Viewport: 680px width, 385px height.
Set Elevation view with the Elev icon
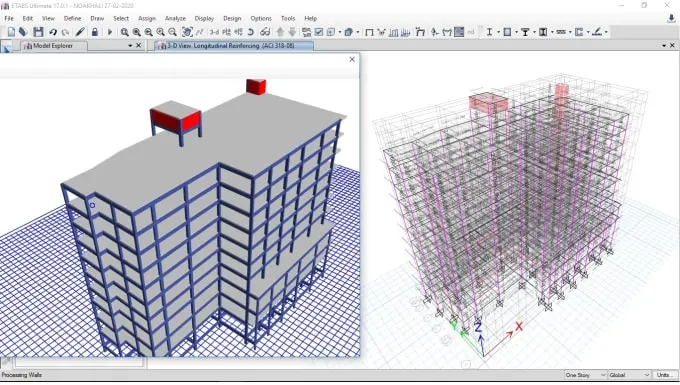[238, 32]
